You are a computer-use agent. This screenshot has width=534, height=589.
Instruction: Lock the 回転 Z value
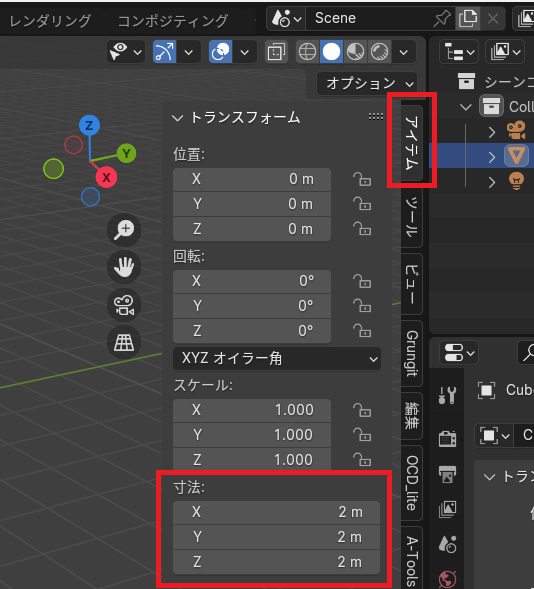point(362,331)
